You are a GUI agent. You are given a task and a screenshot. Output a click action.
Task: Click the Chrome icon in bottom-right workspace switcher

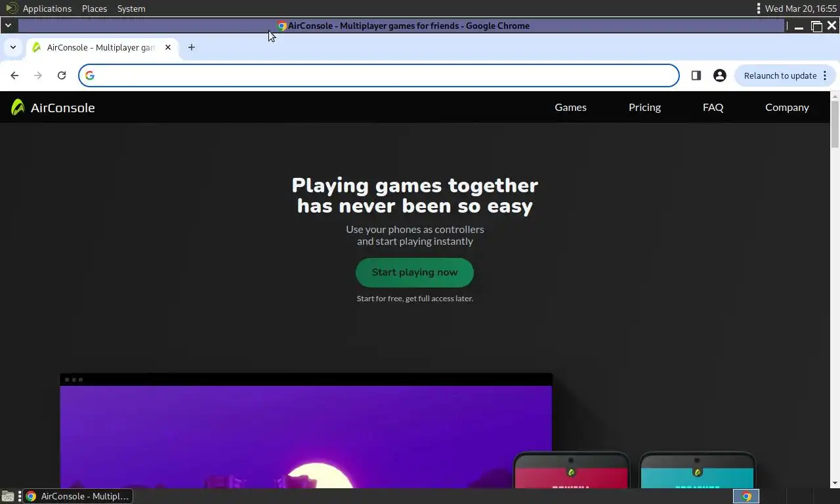pyautogui.click(x=746, y=496)
